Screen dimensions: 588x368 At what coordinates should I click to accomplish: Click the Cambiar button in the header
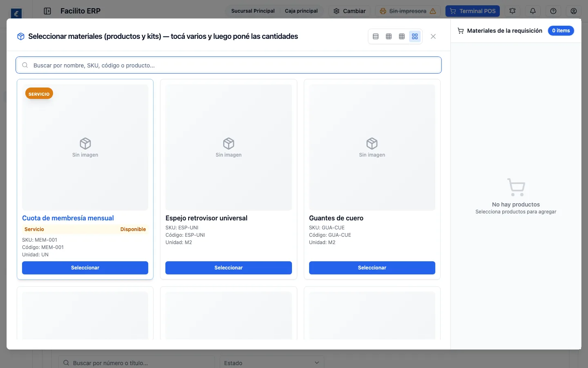(350, 11)
